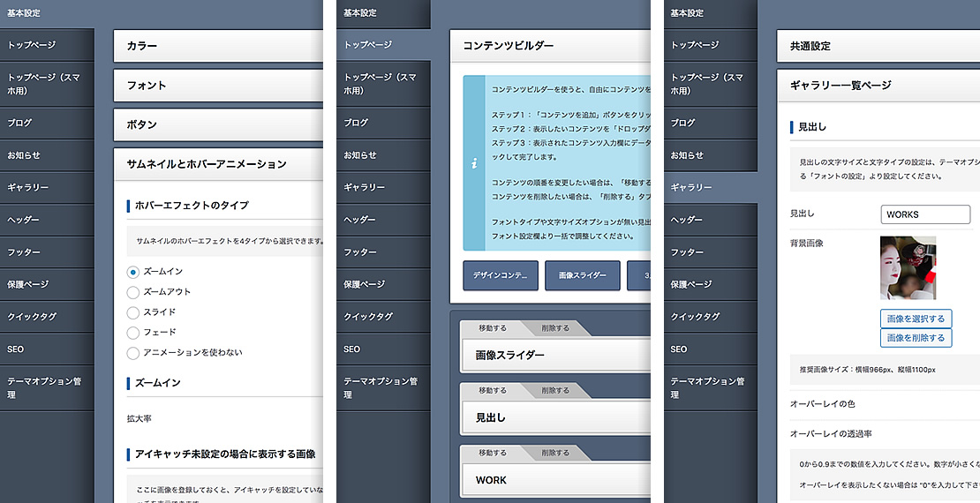Collapse the コンテンツビルダー section header

coord(550,46)
